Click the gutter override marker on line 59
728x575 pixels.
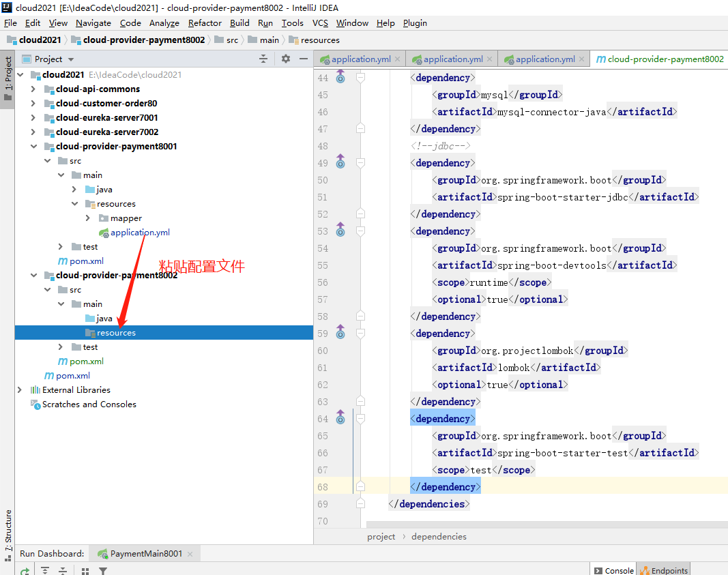tap(340, 331)
